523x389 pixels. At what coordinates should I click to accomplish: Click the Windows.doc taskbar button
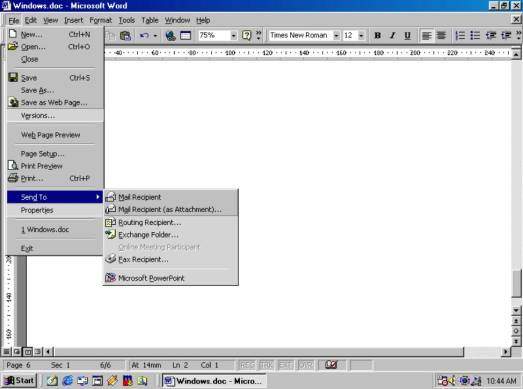click(x=214, y=381)
